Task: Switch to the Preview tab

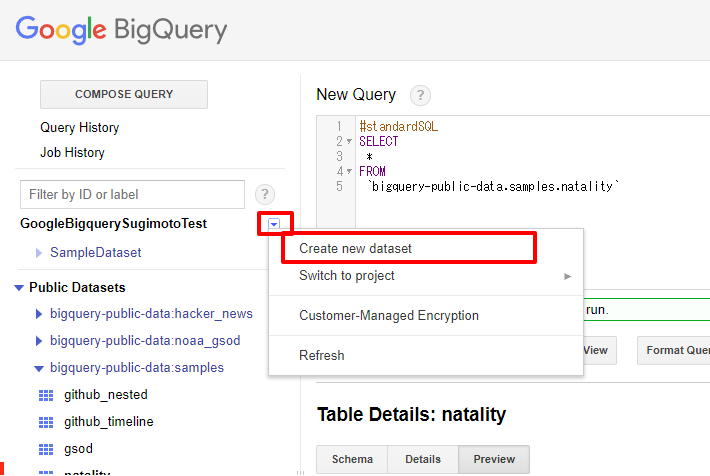Action: point(494,459)
